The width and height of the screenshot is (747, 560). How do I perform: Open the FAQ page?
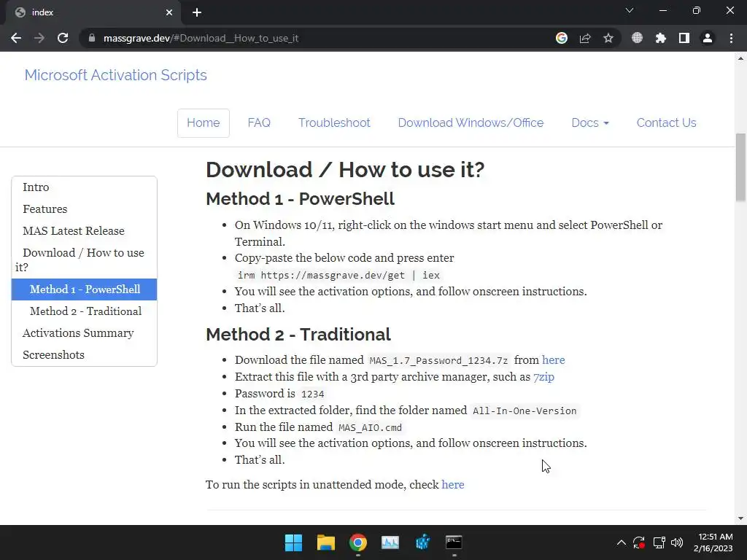click(259, 122)
